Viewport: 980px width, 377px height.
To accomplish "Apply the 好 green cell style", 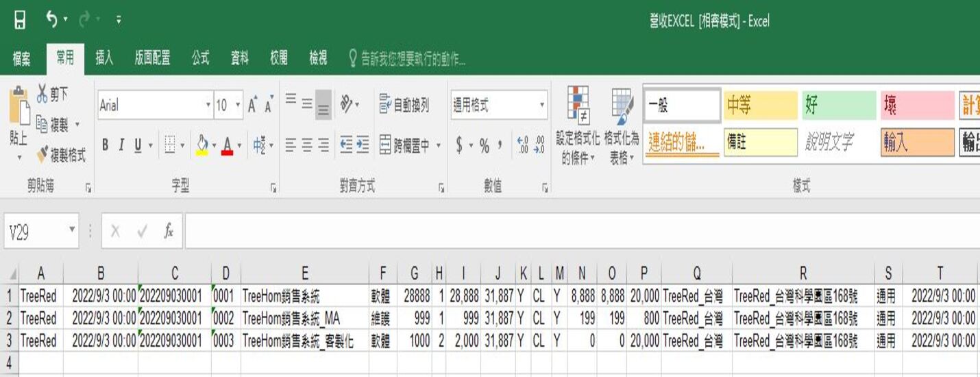I will 840,106.
